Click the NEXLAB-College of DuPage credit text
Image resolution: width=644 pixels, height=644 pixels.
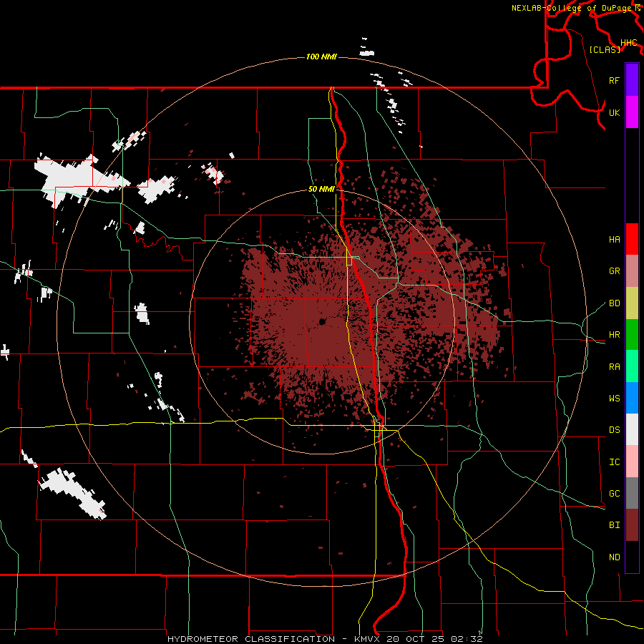[571, 8]
